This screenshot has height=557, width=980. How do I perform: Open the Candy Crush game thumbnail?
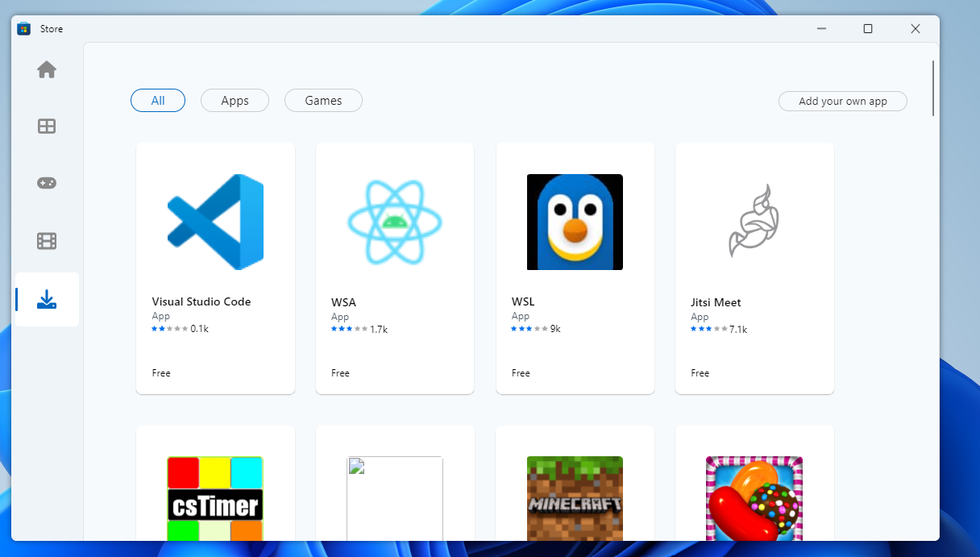point(754,498)
